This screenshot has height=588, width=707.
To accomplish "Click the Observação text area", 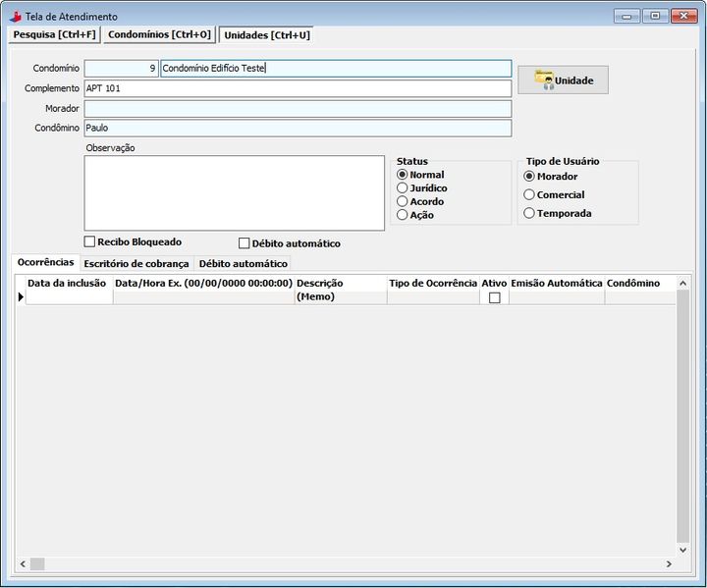I will (234, 192).
